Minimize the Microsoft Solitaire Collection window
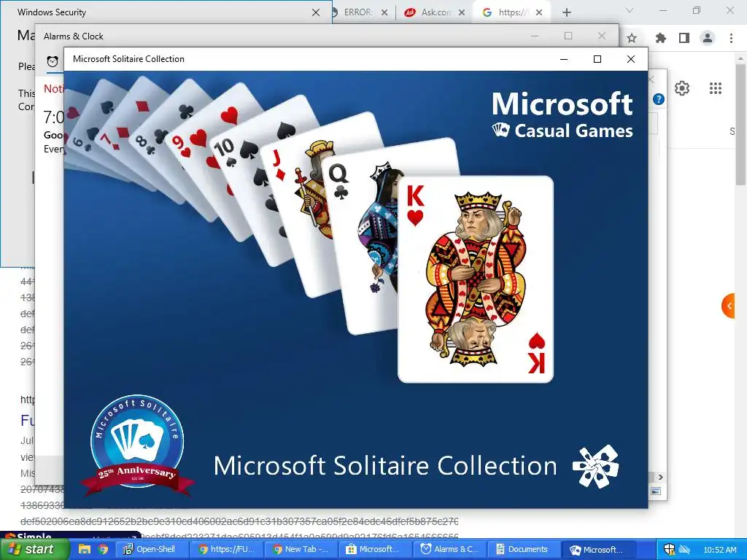Viewport: 747px width, 560px height. (x=564, y=59)
